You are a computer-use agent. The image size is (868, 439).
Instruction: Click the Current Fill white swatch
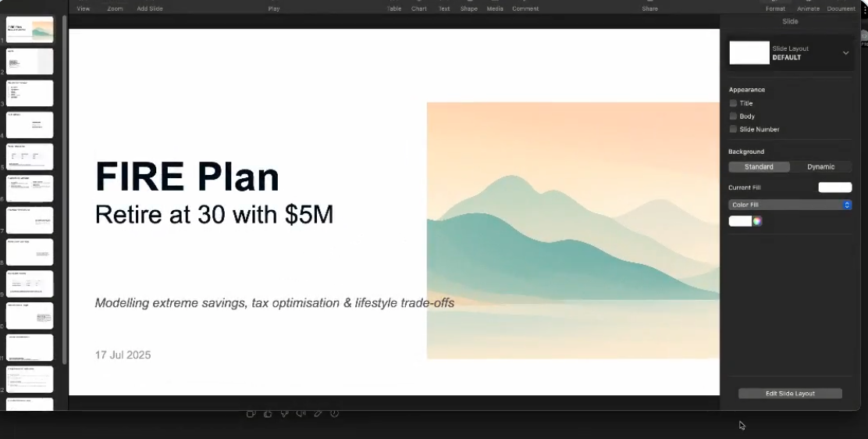click(834, 187)
